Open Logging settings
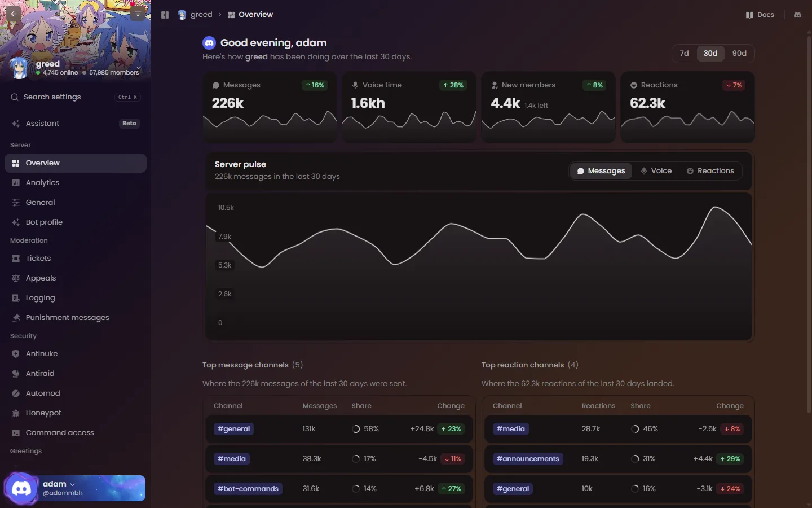812x508 pixels. [75, 298]
